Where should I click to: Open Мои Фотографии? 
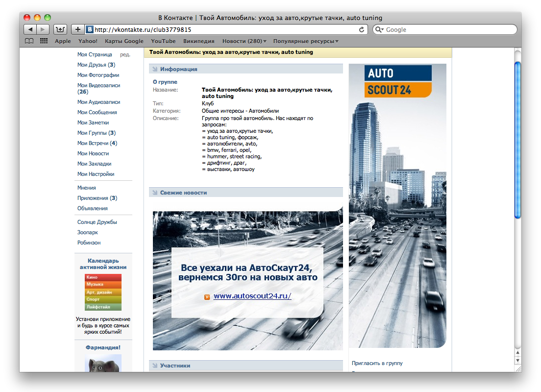pos(98,75)
